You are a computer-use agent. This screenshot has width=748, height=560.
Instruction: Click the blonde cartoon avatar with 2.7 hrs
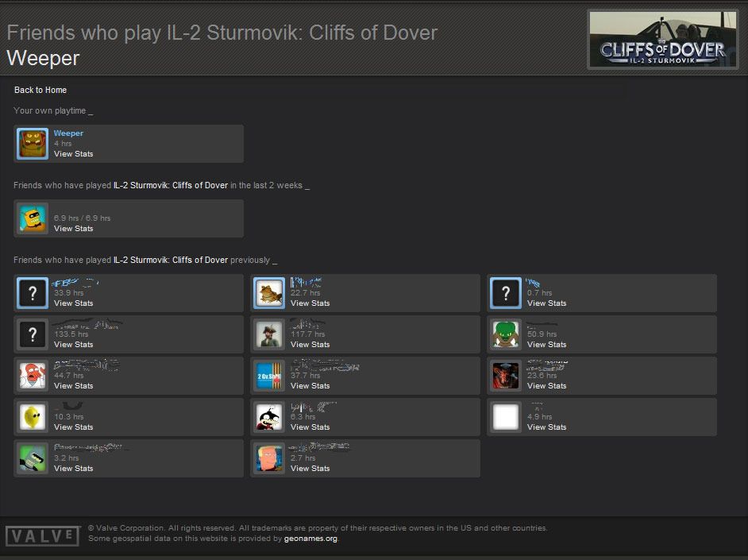[x=269, y=458]
